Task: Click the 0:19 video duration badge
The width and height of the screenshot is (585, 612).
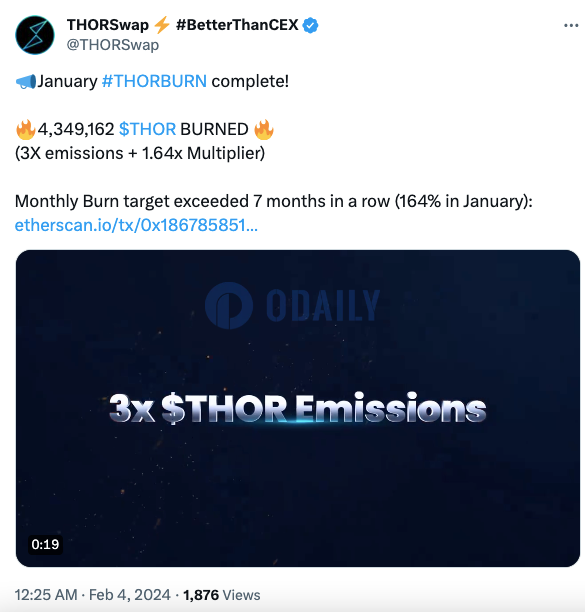Action: [x=45, y=544]
